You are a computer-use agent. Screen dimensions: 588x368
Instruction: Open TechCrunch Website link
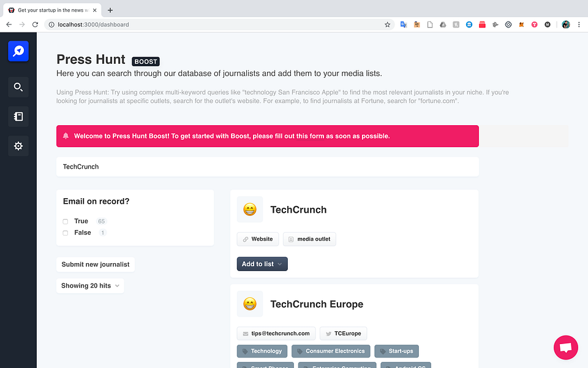tap(258, 239)
